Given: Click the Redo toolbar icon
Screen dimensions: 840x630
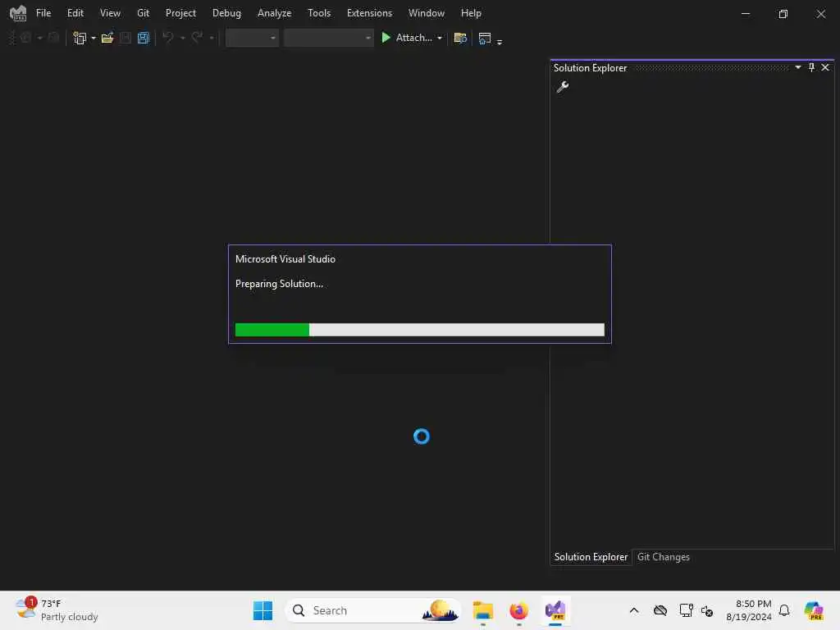Looking at the screenshot, I should click(x=197, y=38).
